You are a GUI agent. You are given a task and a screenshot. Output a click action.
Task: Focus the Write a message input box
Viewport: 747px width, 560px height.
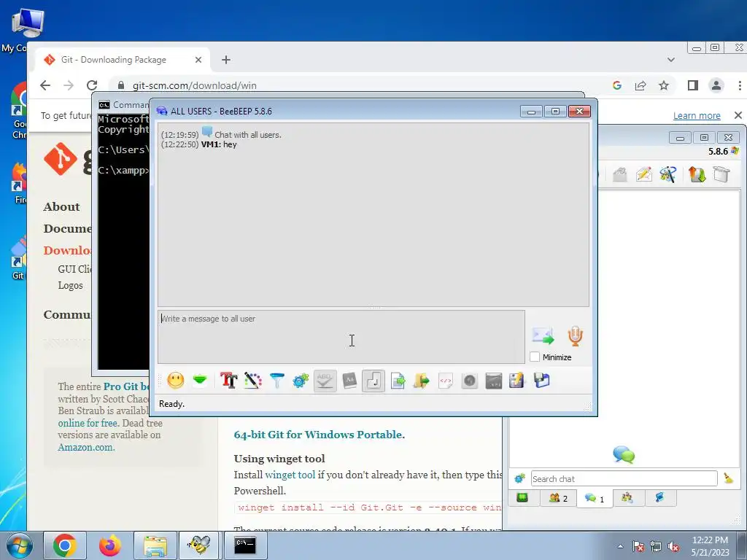coord(341,337)
